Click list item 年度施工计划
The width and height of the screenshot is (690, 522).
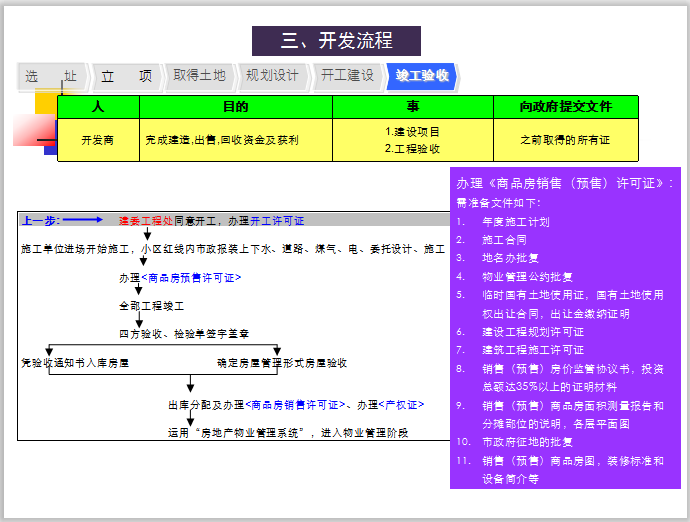click(x=516, y=222)
